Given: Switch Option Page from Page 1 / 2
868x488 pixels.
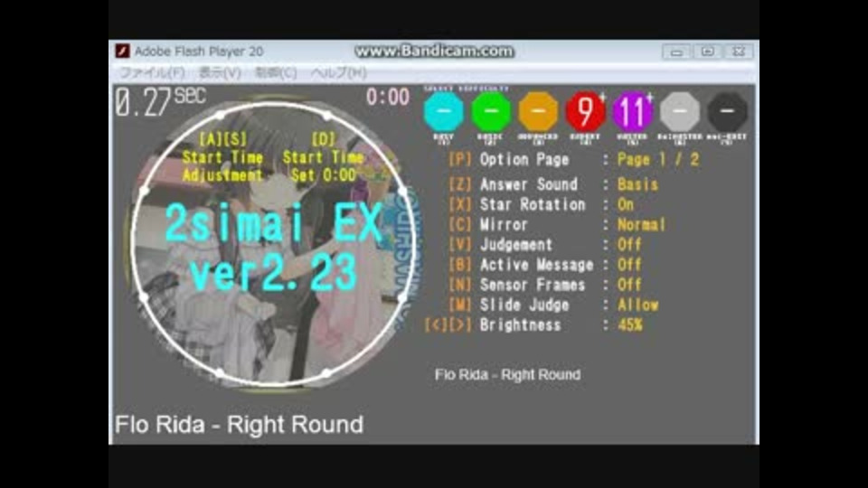Looking at the screenshot, I should (x=658, y=160).
